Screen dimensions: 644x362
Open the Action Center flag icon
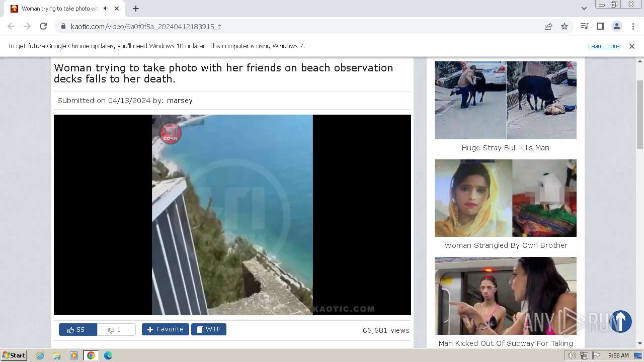tap(596, 355)
